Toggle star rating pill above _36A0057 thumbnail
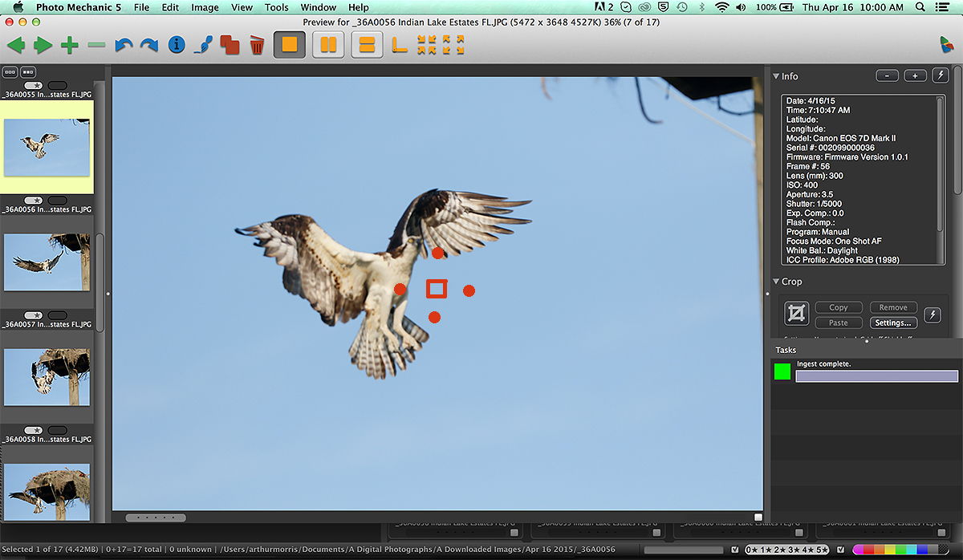The image size is (963, 560). coord(34,315)
